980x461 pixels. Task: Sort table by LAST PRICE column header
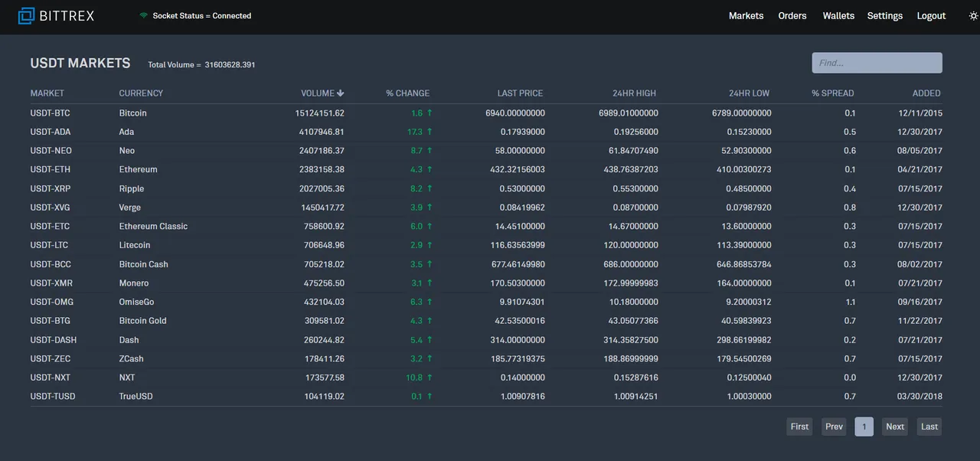(x=520, y=93)
